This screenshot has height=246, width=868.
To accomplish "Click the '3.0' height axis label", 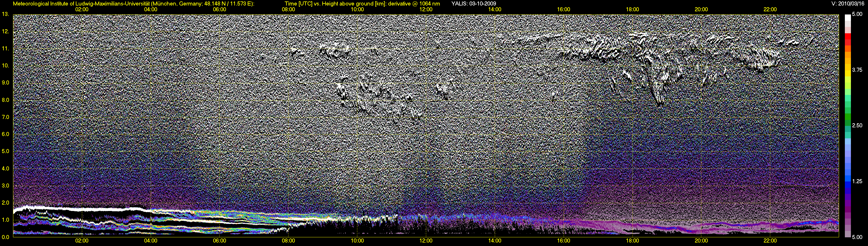I will 5,186.
